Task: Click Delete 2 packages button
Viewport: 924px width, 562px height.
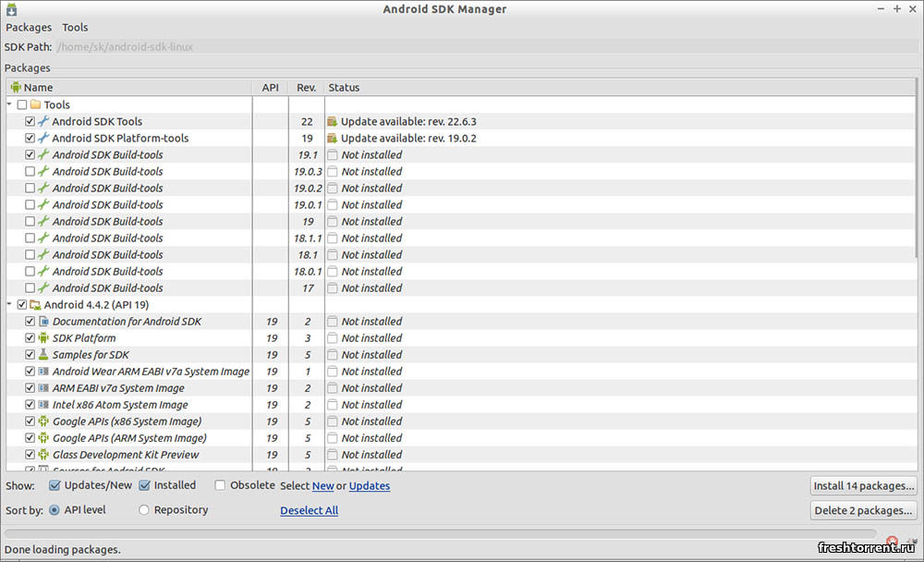Action: (863, 510)
